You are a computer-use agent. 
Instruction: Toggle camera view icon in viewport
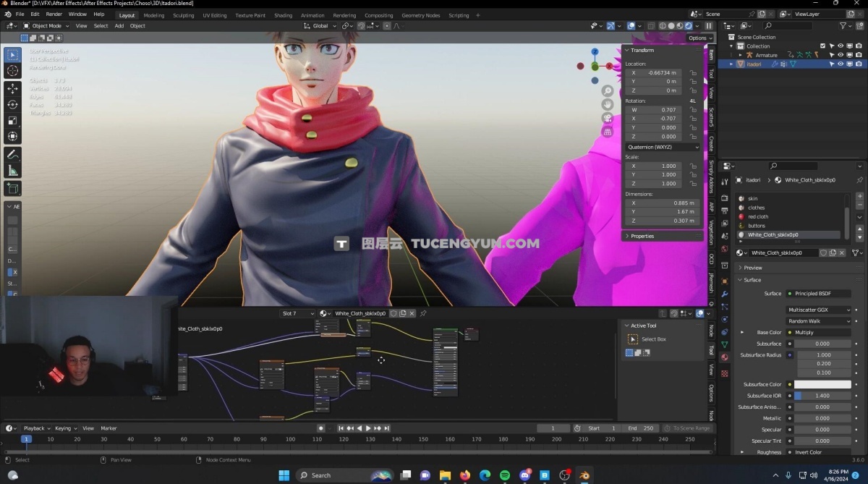tap(608, 118)
